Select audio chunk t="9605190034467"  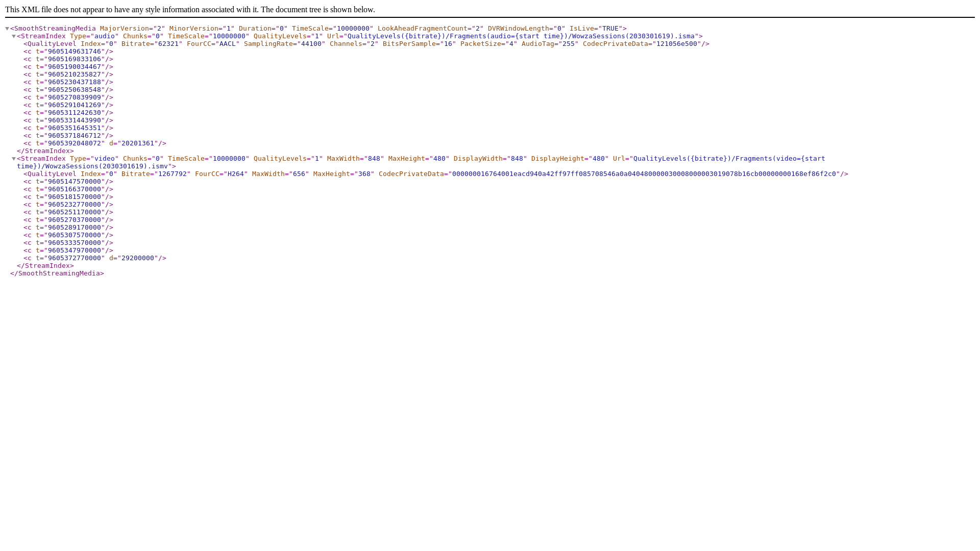pyautogui.click(x=68, y=67)
